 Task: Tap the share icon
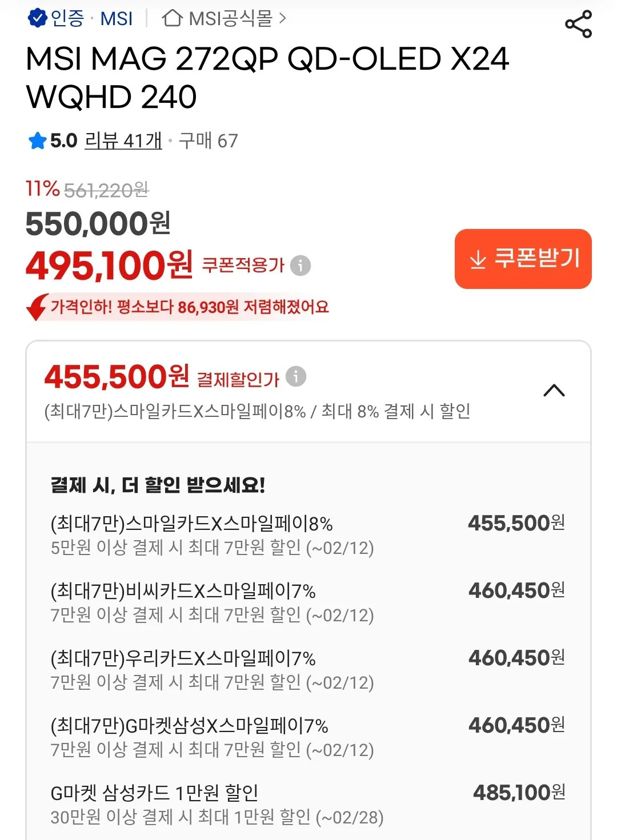(578, 24)
